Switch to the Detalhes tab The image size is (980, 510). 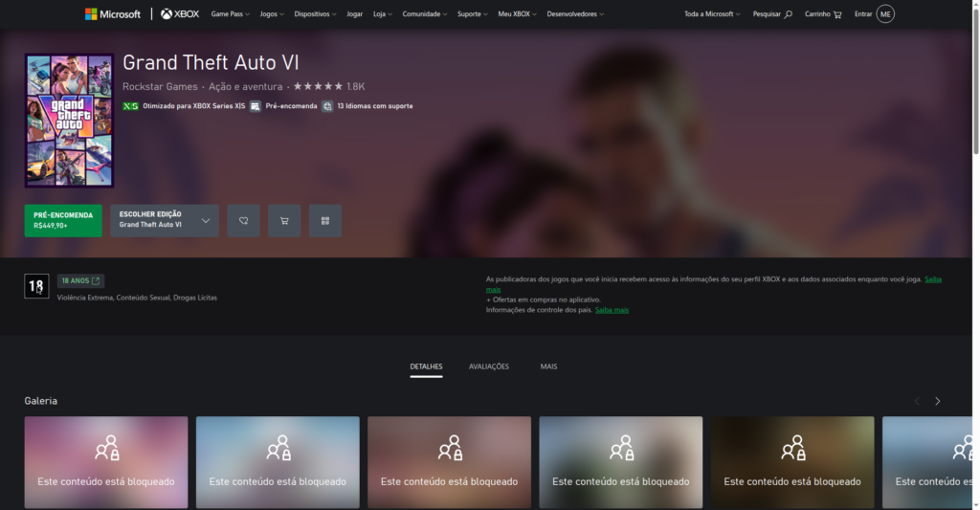click(x=426, y=366)
